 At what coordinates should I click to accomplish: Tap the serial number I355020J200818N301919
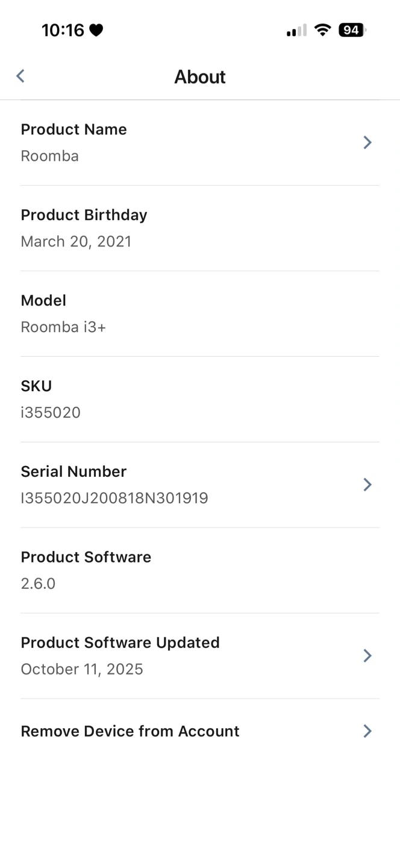click(114, 498)
